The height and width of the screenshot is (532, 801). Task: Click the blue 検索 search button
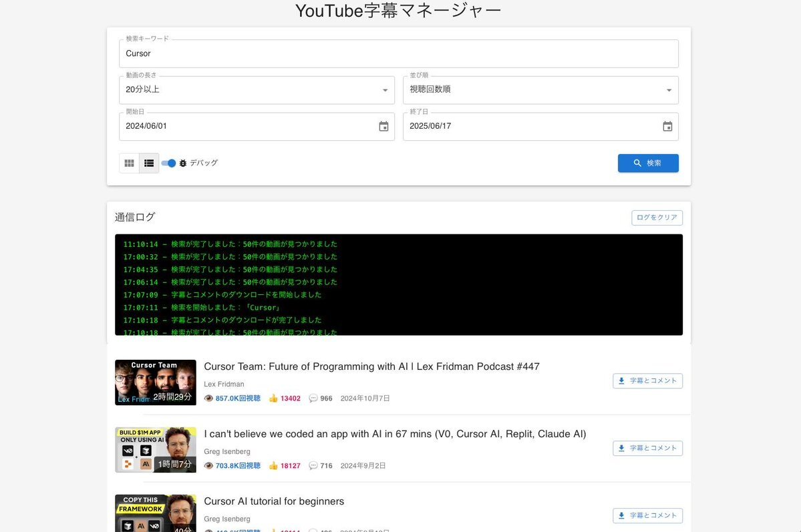pos(648,164)
